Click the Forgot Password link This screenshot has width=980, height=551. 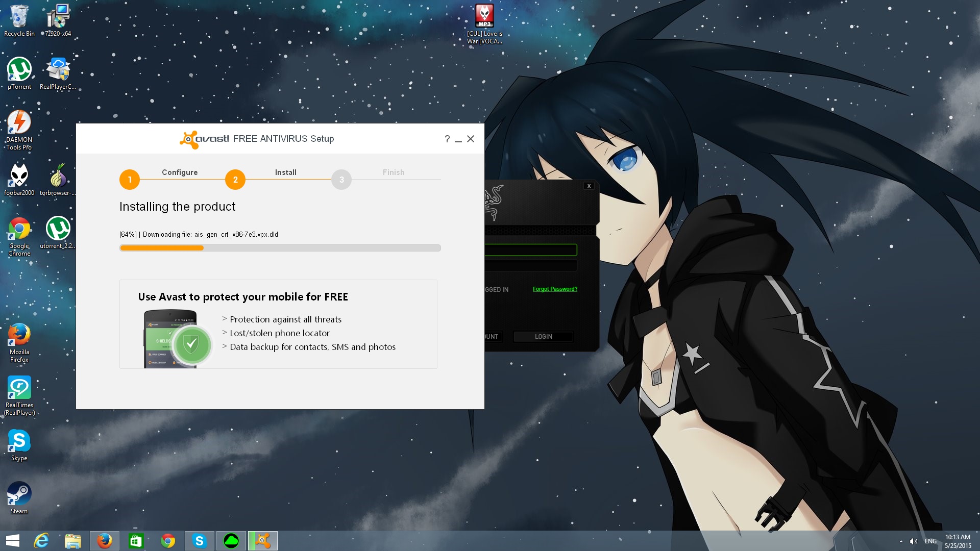(555, 289)
